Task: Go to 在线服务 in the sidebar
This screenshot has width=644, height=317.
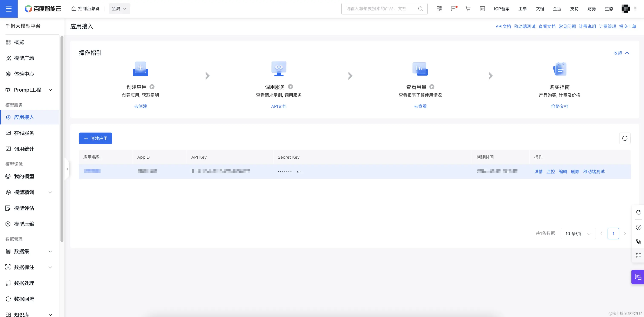Action: (x=24, y=133)
